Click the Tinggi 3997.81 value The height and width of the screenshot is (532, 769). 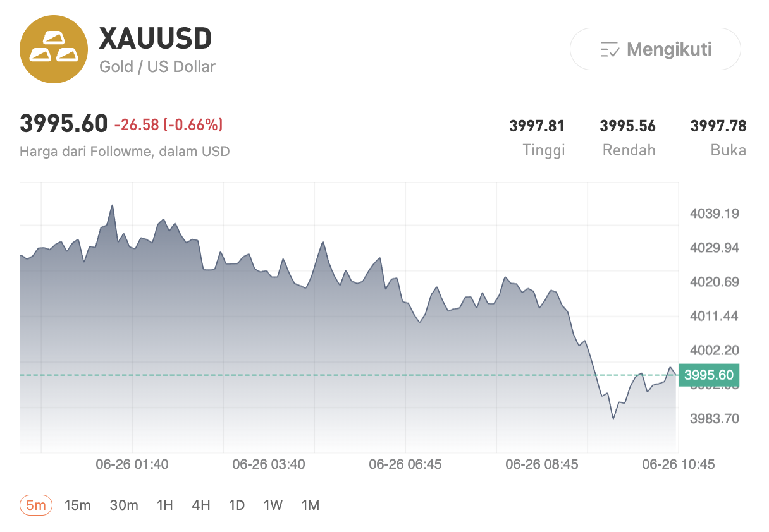tap(537, 126)
